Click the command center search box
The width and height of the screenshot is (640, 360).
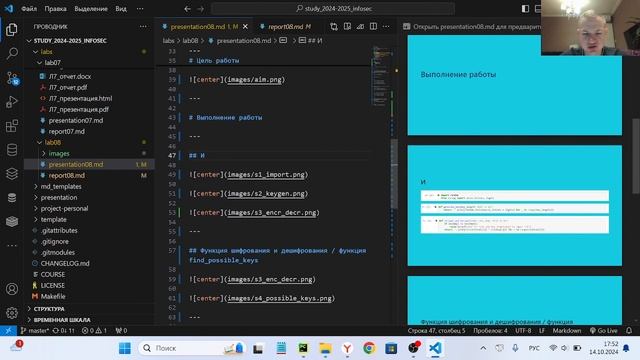pyautogui.click(x=333, y=9)
